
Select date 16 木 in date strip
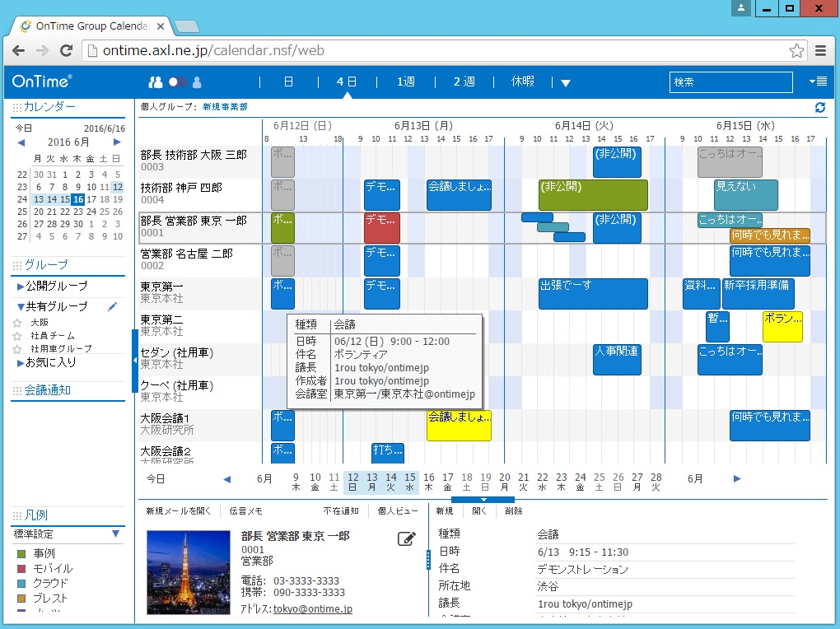pyautogui.click(x=428, y=482)
